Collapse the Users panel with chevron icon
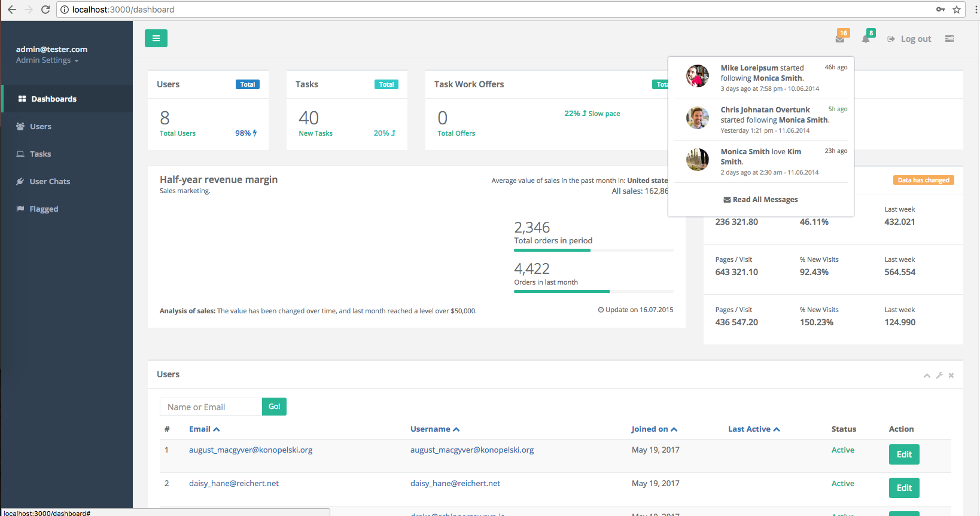Screen dimensions: 980x516 [927, 375]
